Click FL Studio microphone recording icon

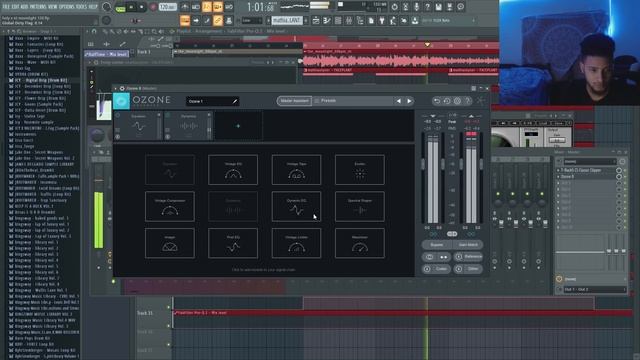pyautogui.click(x=416, y=7)
